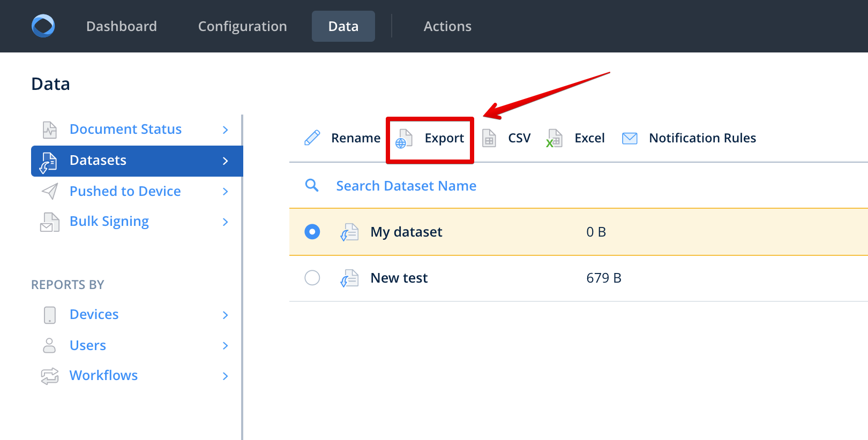
Task: Focus the Search Dataset Name field
Action: coord(406,186)
